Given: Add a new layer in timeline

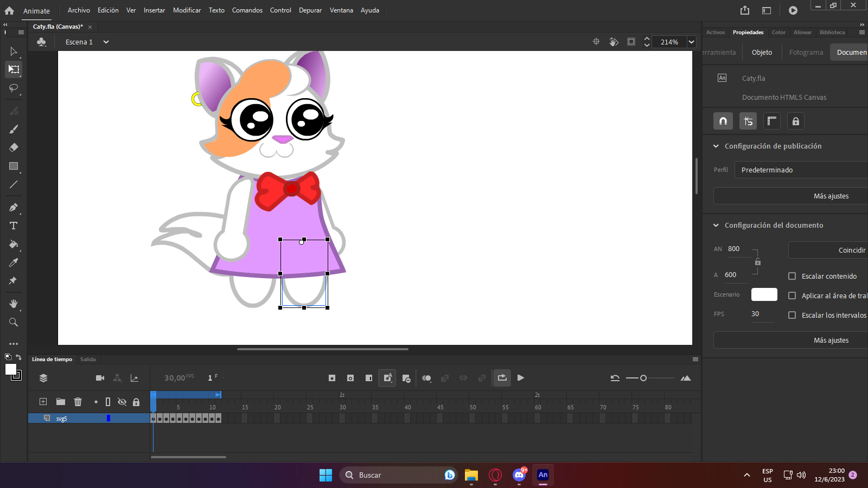Looking at the screenshot, I should (x=43, y=402).
